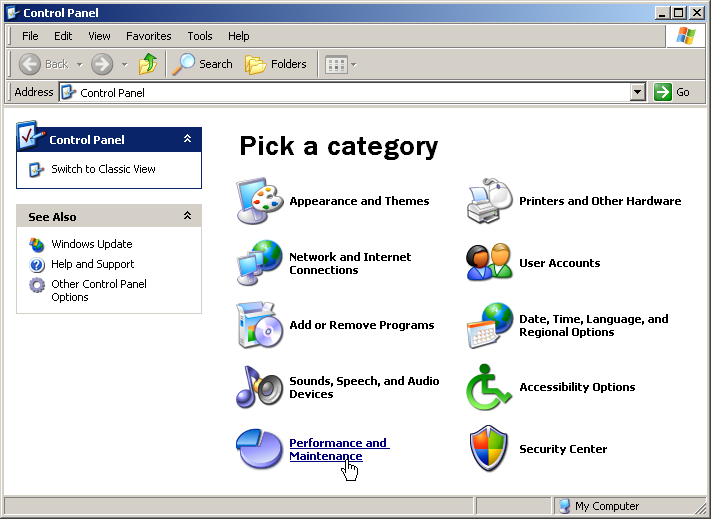Open the Search magnifier toolbar button
The image size is (711, 519).
pos(203,64)
